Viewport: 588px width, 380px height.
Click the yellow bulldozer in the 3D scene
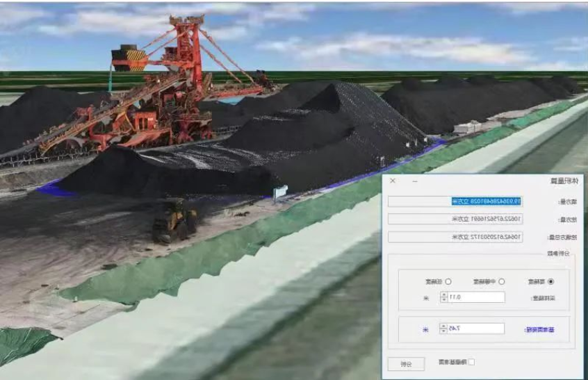(x=174, y=220)
